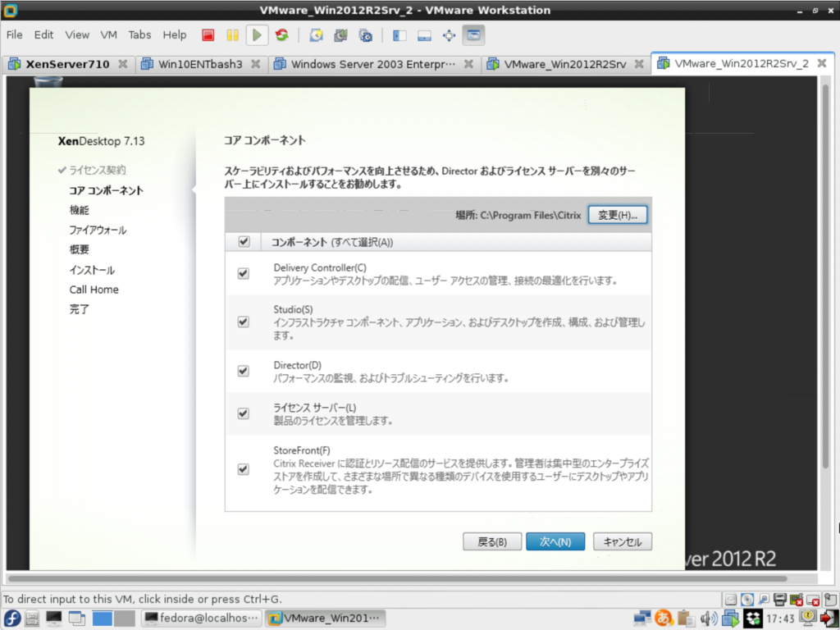
Task: Switch to the Win10ENTbash3 tab
Action: [200, 64]
